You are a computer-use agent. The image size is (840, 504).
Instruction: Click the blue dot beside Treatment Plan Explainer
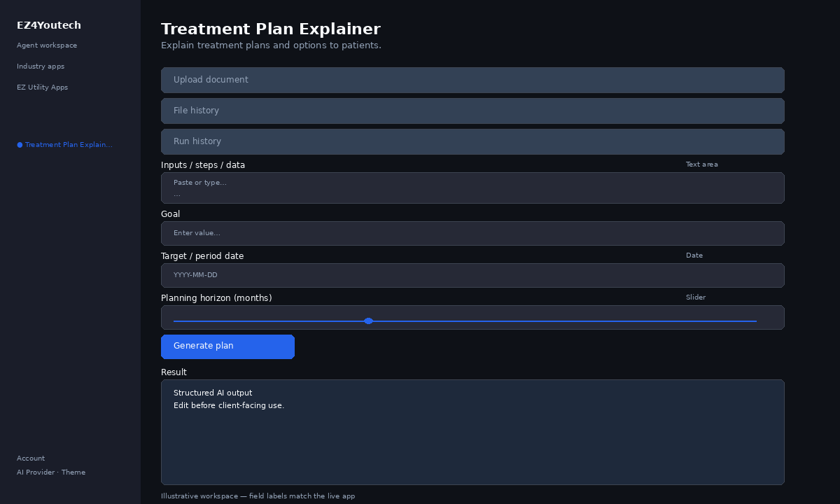(20, 145)
